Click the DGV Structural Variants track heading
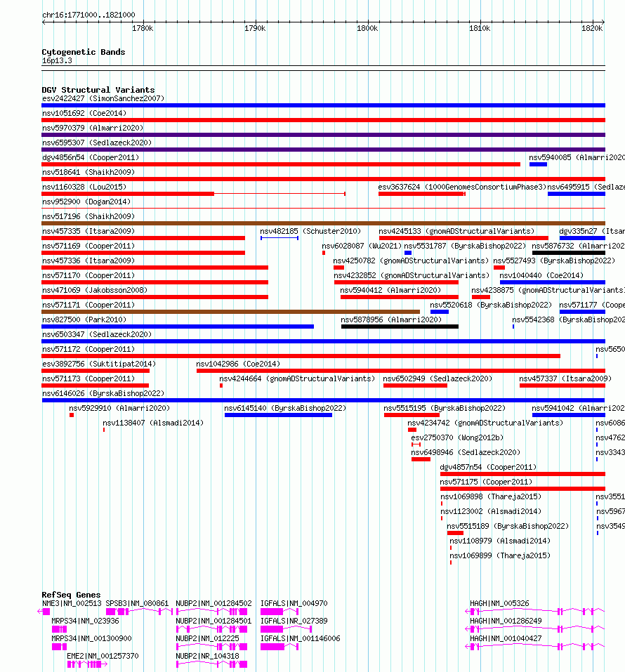Viewport: 625px width, 672px height. [98, 90]
